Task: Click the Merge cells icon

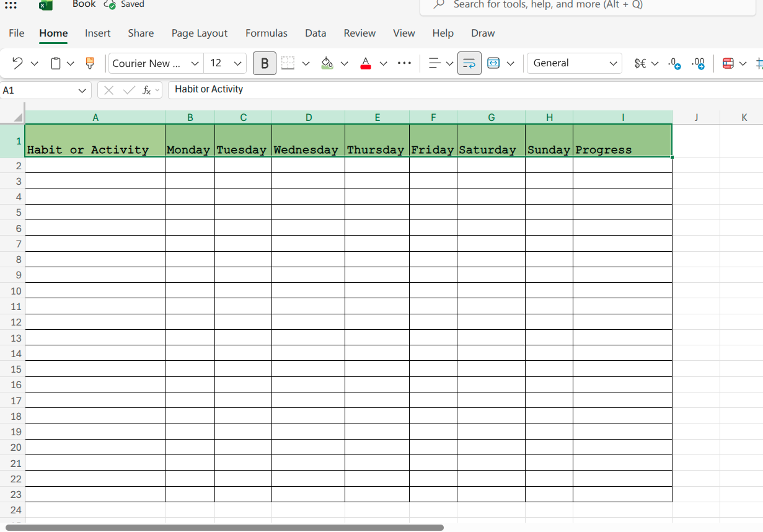Action: point(493,63)
